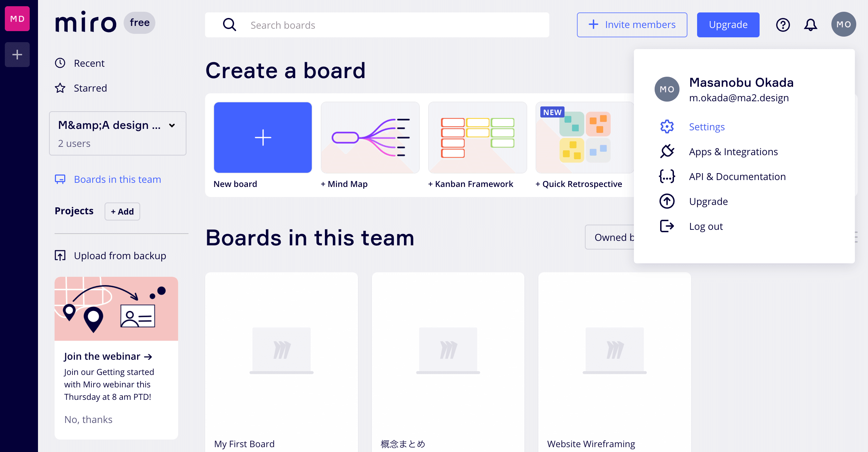Click the Upload from backup icon
The image size is (868, 452).
coord(60,256)
